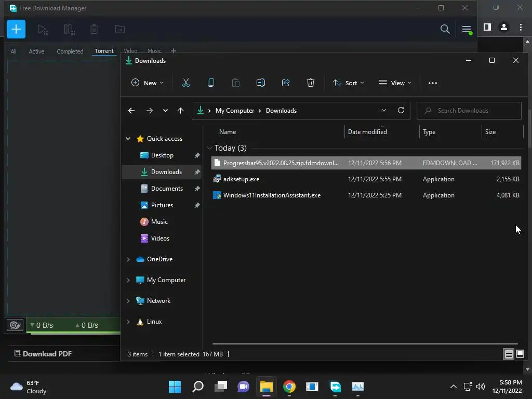Open the Windows Start menu

tap(175, 387)
